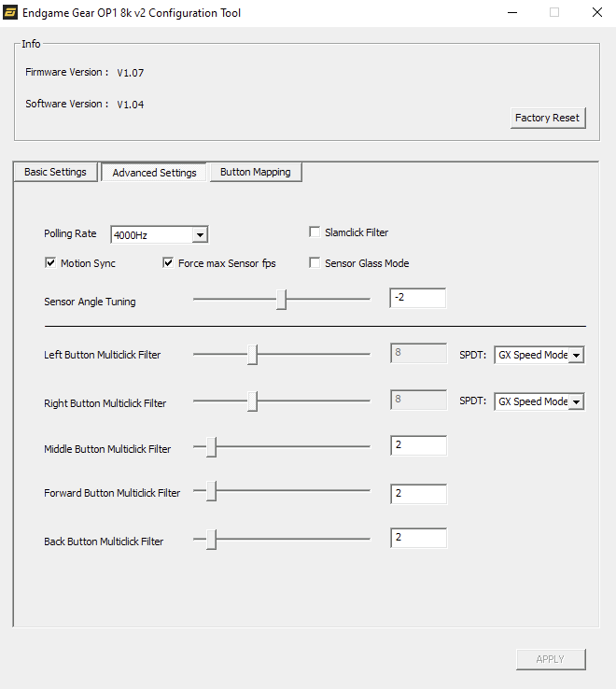
Task: Open the Polling Rate dropdown
Action: [160, 234]
